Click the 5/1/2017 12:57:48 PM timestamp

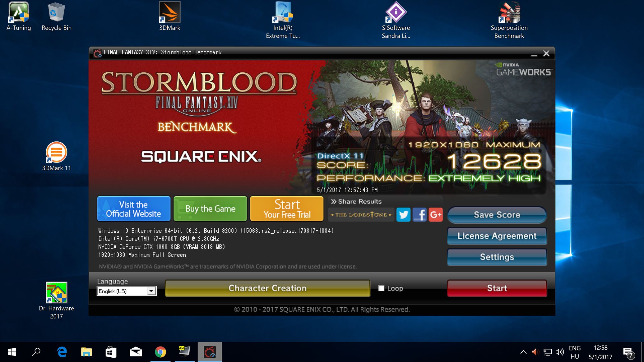(x=347, y=190)
